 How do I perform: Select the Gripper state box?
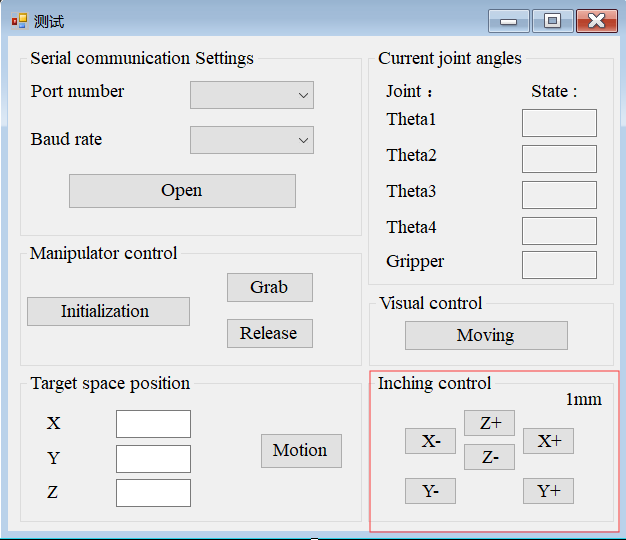tap(559, 265)
